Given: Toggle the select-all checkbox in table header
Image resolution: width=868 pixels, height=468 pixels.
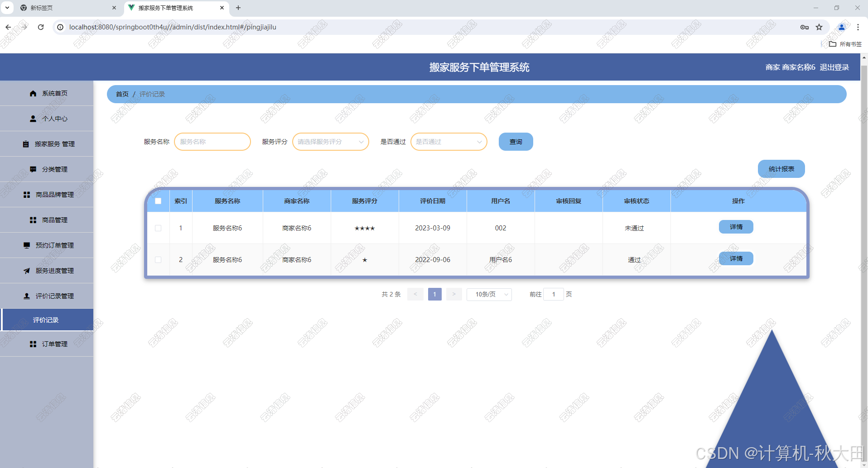Looking at the screenshot, I should coord(158,201).
